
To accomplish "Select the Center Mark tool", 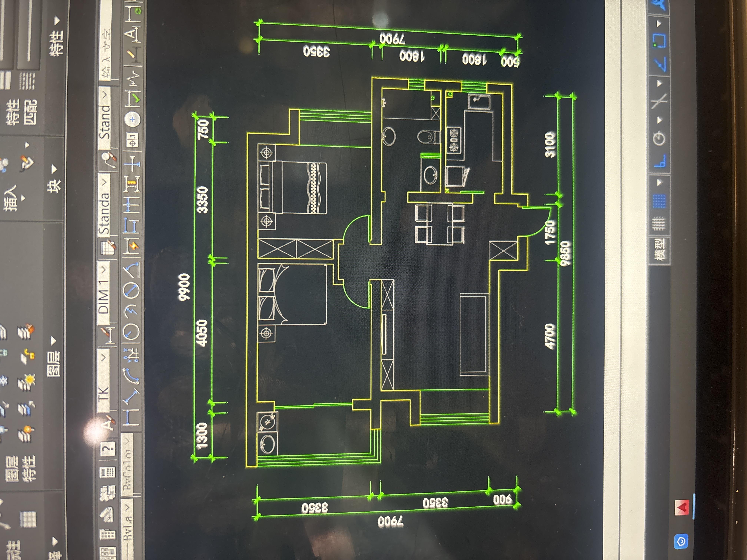I will tap(132, 119).
